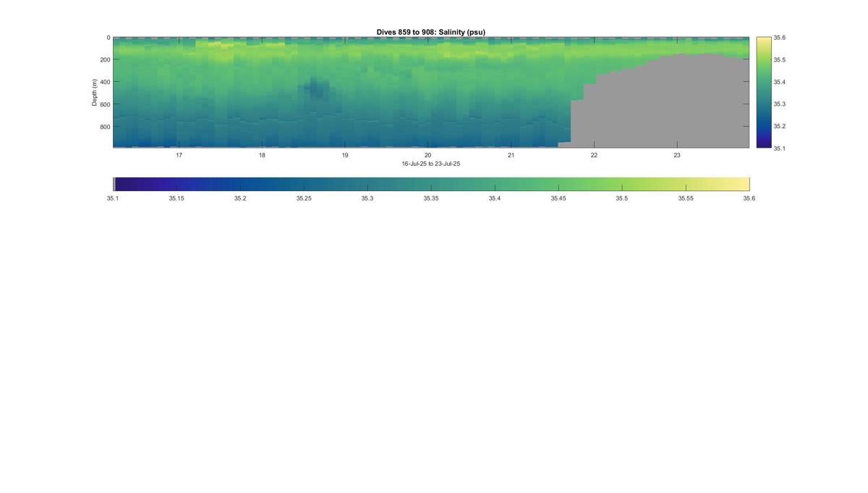Click x-axis tick label 17

[179, 156]
